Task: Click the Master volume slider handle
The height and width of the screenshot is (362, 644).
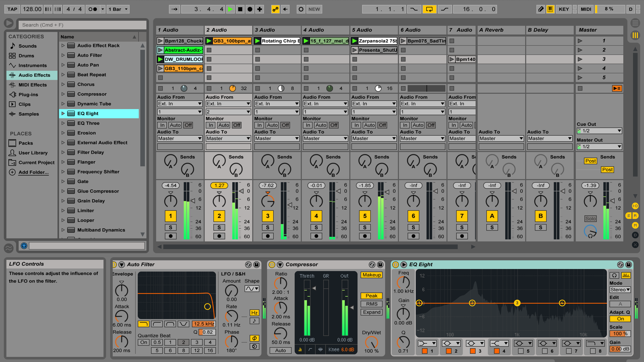Action: 612,201
